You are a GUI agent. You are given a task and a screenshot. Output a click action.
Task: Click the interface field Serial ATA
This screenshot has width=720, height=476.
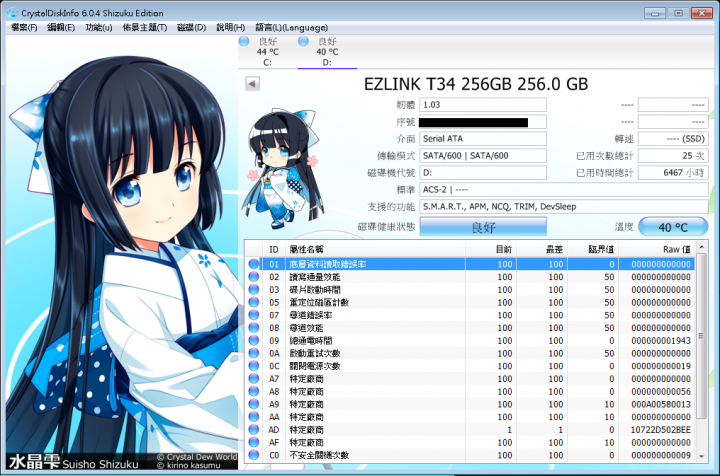coord(483,139)
